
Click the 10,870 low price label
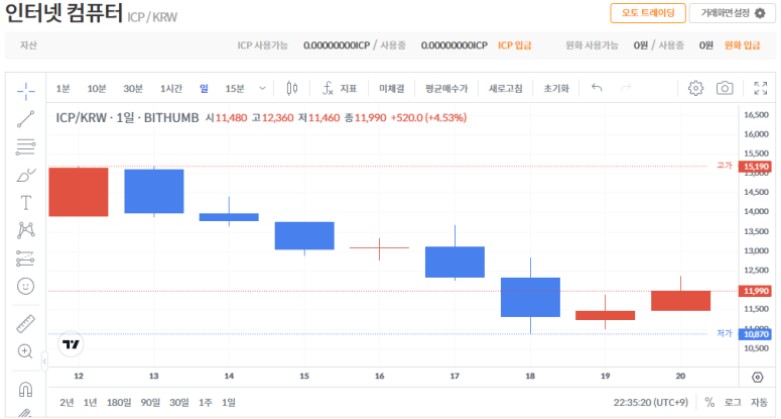pyautogui.click(x=755, y=334)
